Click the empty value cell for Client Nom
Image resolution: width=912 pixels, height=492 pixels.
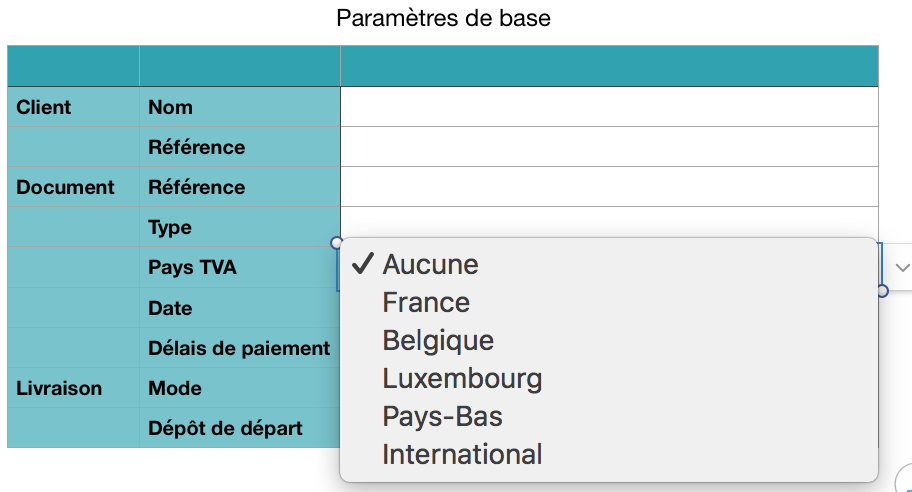pyautogui.click(x=609, y=107)
